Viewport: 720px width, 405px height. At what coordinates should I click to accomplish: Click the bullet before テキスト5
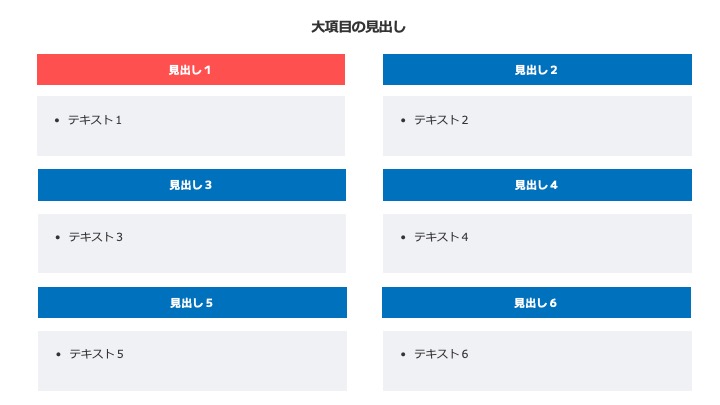[x=58, y=354]
